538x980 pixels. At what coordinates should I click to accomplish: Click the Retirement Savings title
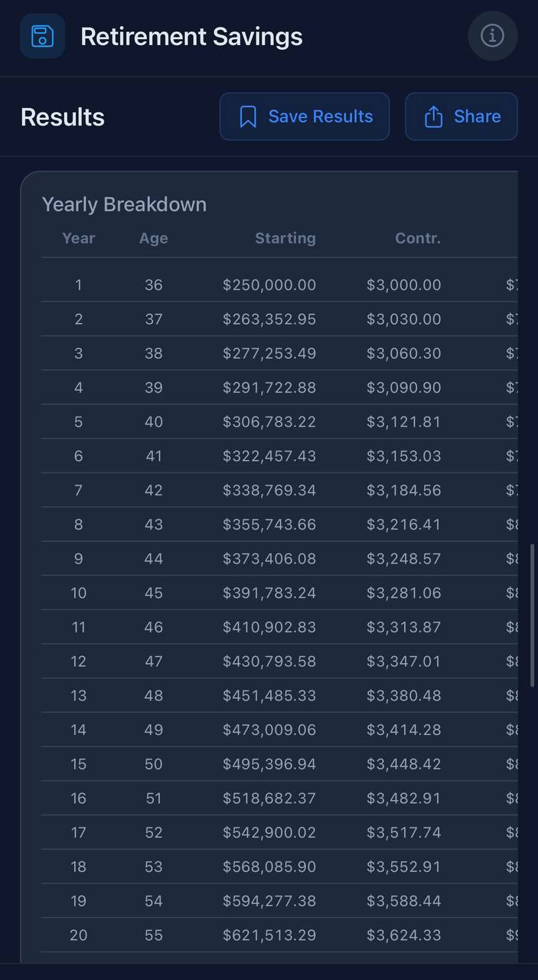pyautogui.click(x=191, y=37)
